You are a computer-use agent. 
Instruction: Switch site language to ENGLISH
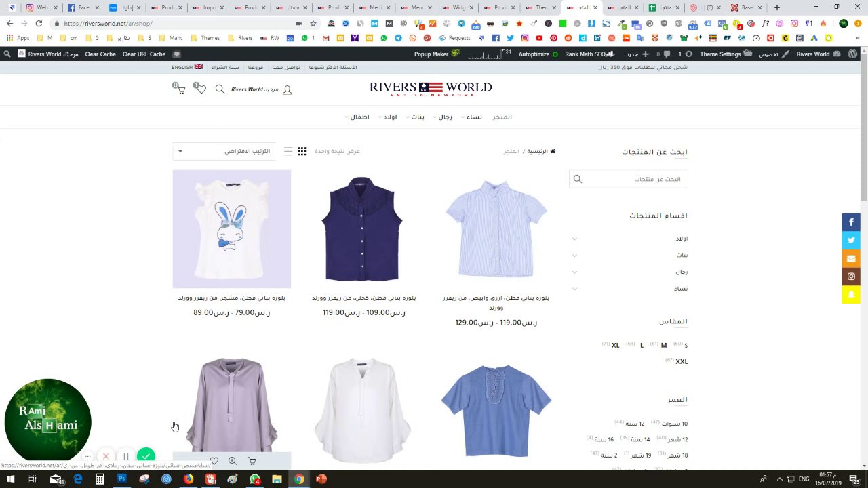[x=187, y=67]
